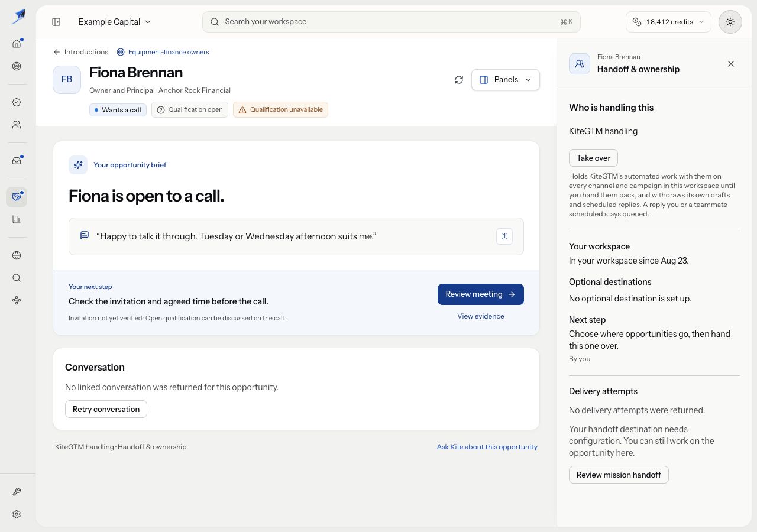
Task: Select the handshake icon in the sidebar
Action: 17,197
